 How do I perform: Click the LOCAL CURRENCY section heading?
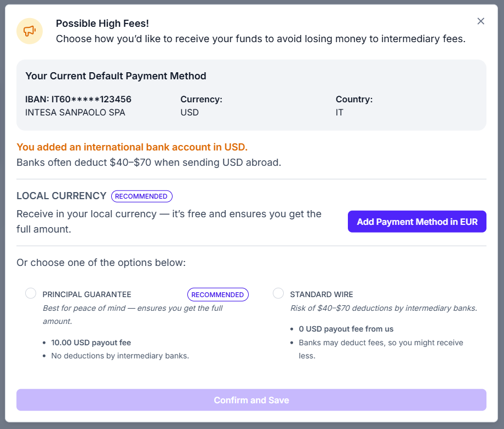point(61,196)
